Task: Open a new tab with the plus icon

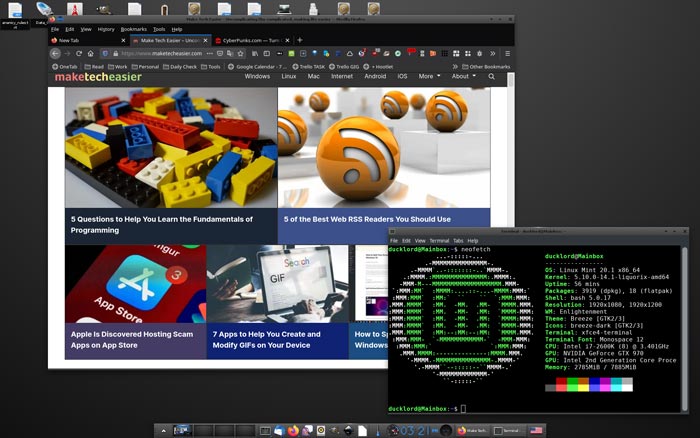Action: point(300,40)
